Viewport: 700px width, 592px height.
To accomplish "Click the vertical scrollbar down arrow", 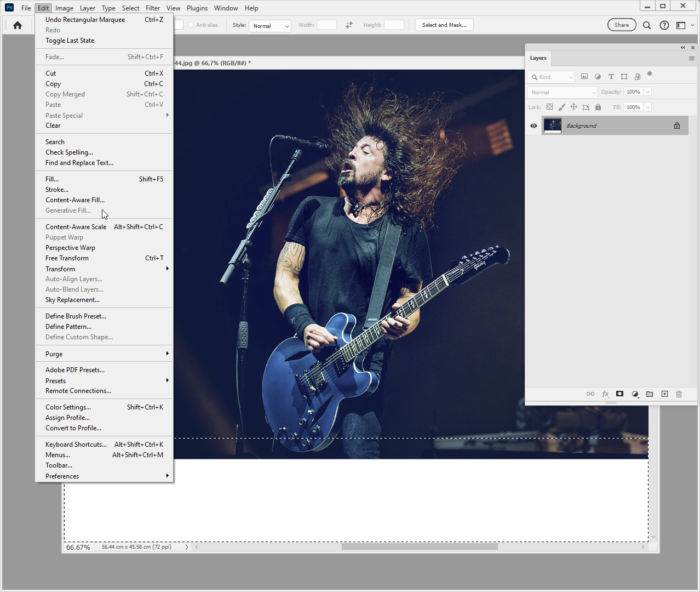I will 653,537.
